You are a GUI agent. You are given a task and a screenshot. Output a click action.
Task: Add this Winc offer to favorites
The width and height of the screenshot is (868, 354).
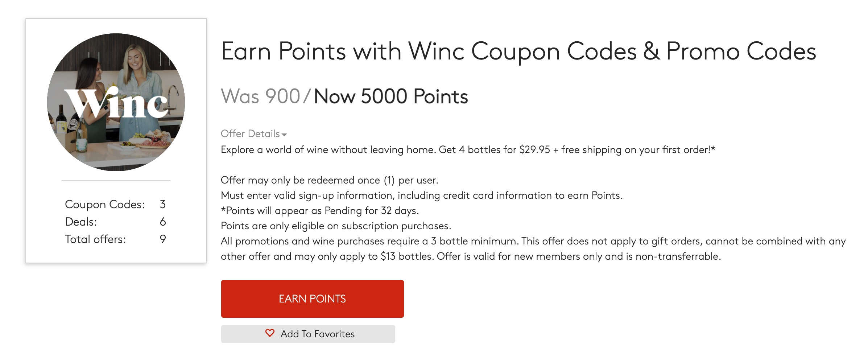pyautogui.click(x=308, y=334)
